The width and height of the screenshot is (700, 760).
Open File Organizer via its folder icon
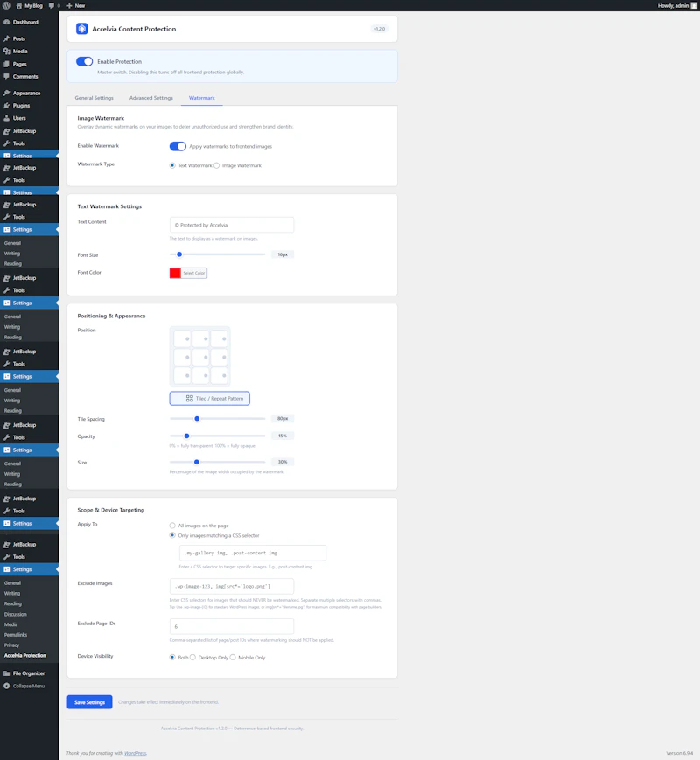click(x=7, y=673)
